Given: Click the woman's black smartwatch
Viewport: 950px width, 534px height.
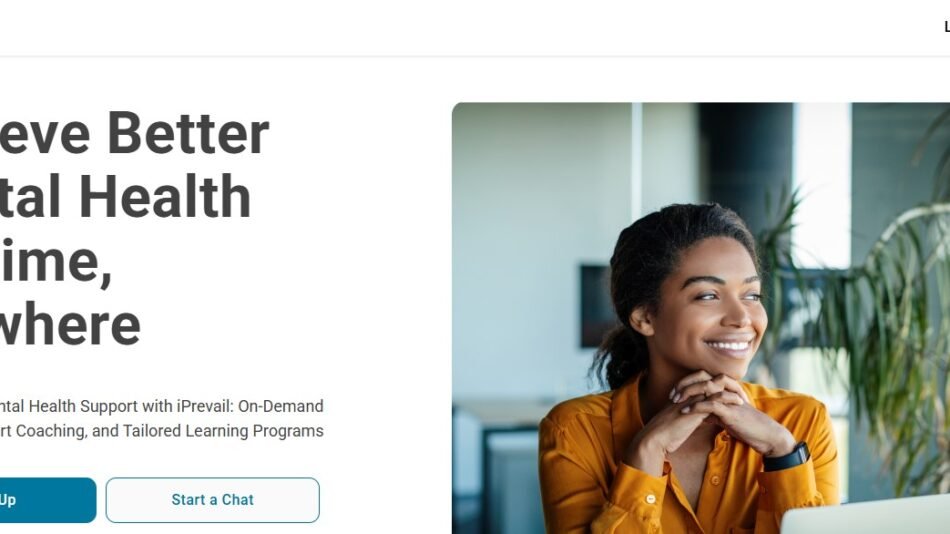Looking at the screenshot, I should 786,458.
